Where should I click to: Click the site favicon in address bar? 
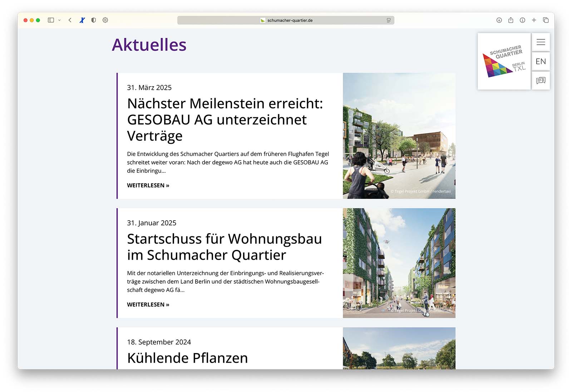pos(263,20)
